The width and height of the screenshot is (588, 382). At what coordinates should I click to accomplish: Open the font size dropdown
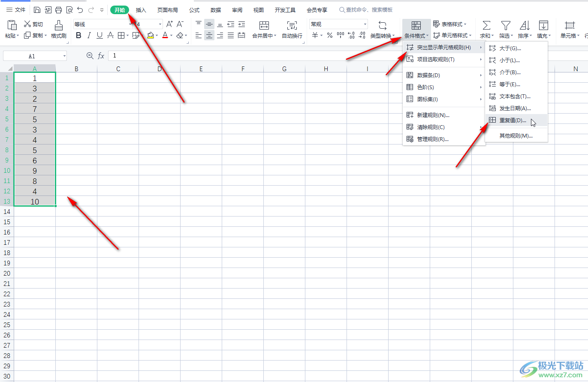(x=160, y=24)
